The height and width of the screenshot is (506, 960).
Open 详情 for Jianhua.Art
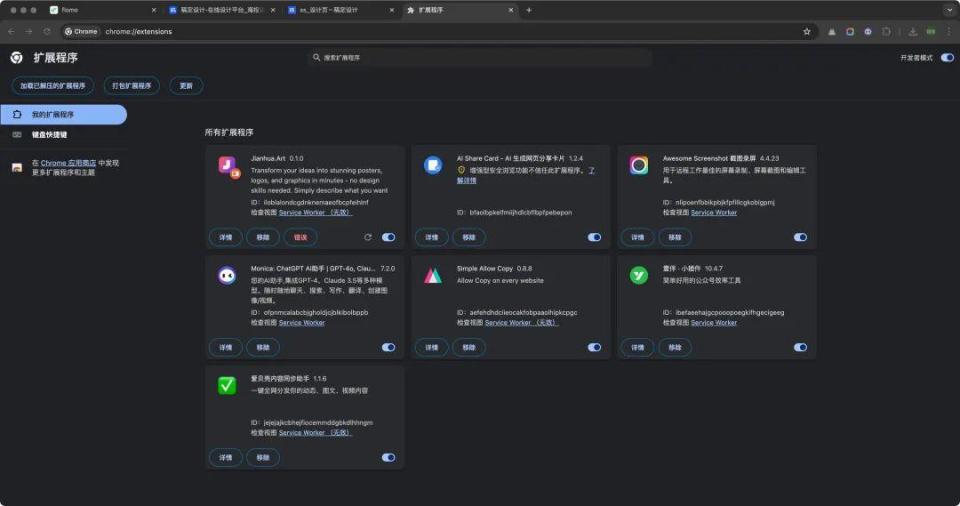coord(226,237)
